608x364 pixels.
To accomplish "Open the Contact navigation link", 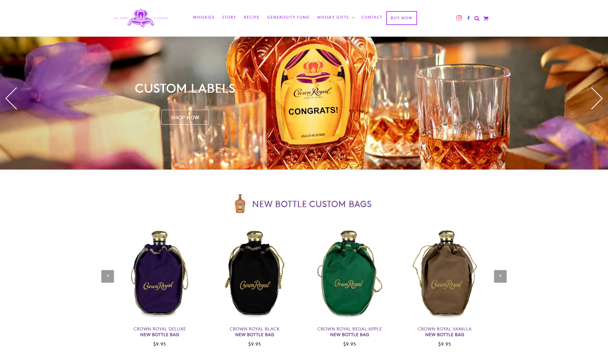I will pyautogui.click(x=372, y=17).
